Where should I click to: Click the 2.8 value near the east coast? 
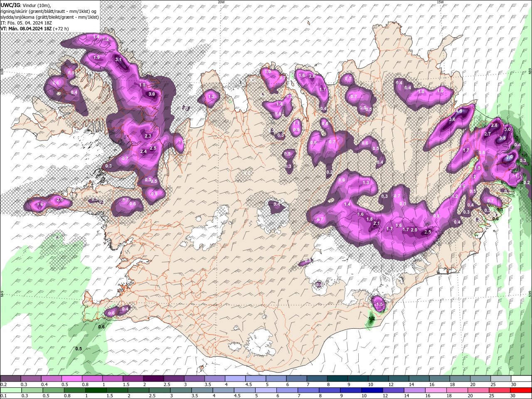(494, 125)
